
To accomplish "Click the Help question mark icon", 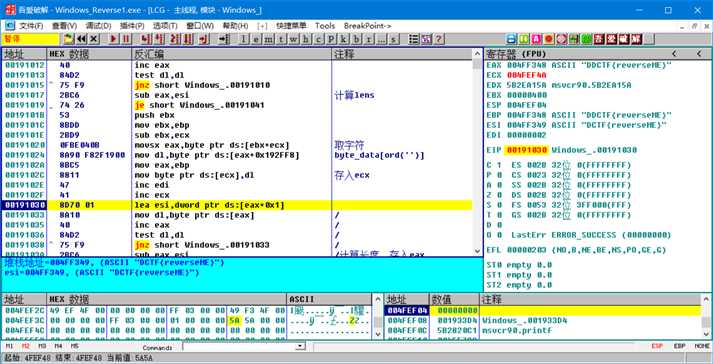I will pos(439,39).
